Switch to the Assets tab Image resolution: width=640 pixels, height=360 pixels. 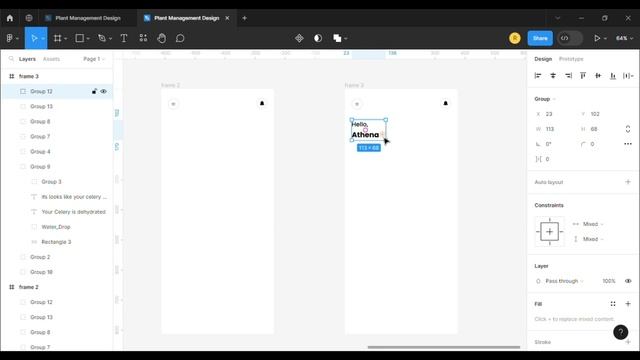point(51,59)
